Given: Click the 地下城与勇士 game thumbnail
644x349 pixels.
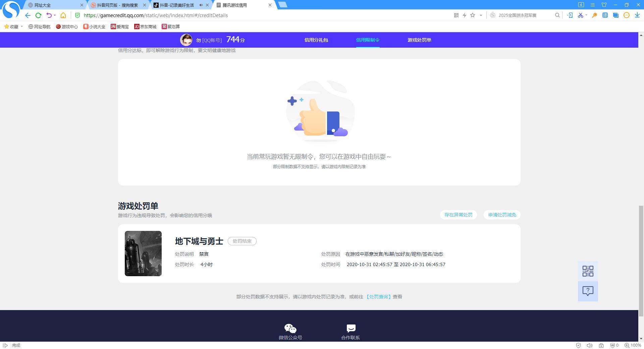Looking at the screenshot, I should [143, 254].
